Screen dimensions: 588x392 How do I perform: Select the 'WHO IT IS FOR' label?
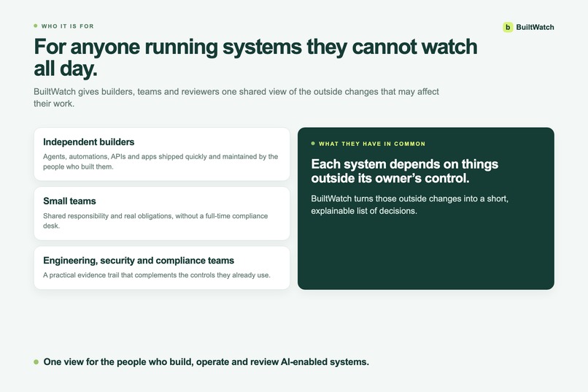pyautogui.click(x=68, y=26)
